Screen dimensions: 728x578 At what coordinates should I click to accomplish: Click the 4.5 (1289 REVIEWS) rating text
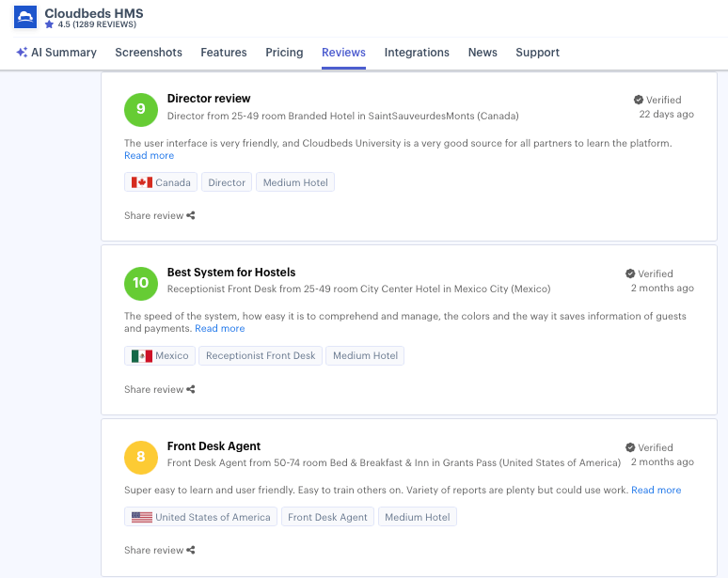(97, 24)
